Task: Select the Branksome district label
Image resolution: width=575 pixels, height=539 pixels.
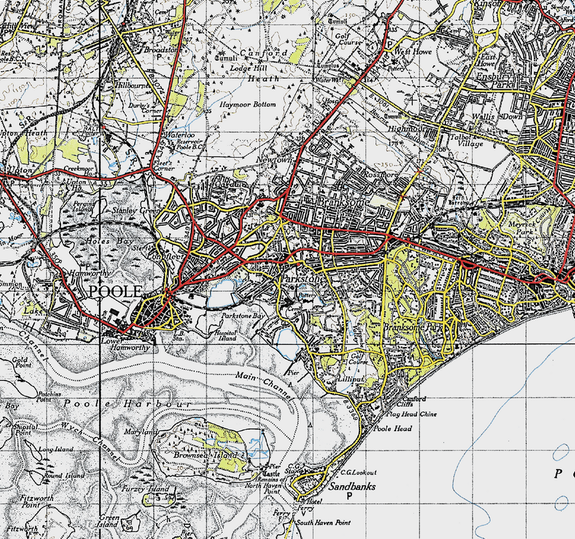Action: [x=343, y=202]
